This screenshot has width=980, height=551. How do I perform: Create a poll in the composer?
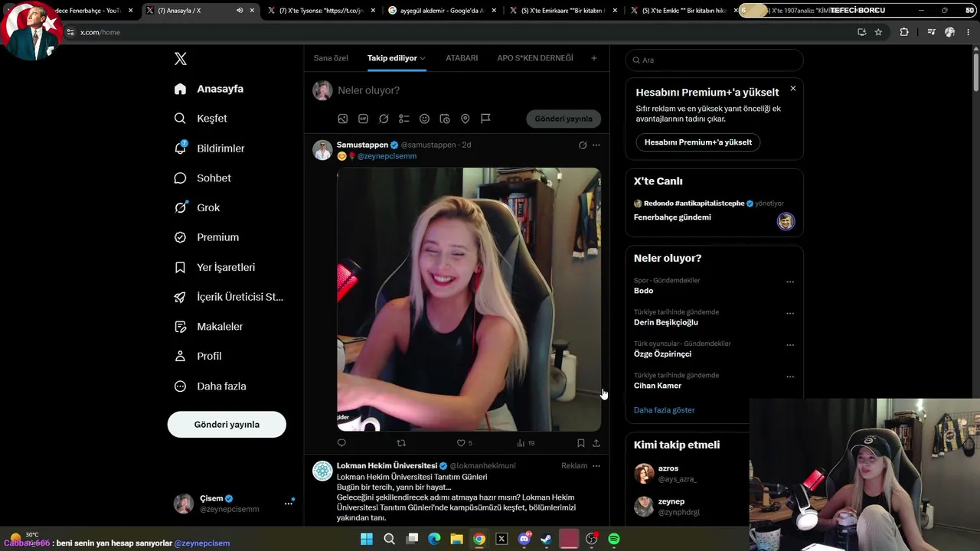click(x=404, y=119)
